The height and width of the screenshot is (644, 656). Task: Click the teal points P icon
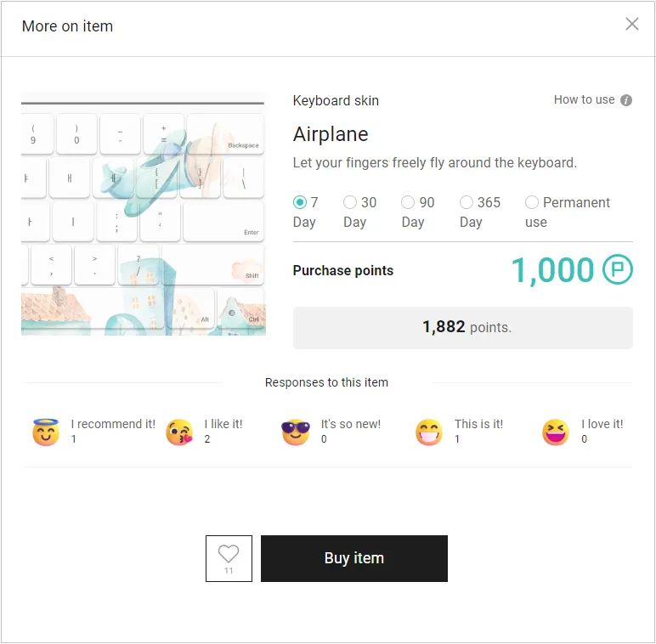618,269
